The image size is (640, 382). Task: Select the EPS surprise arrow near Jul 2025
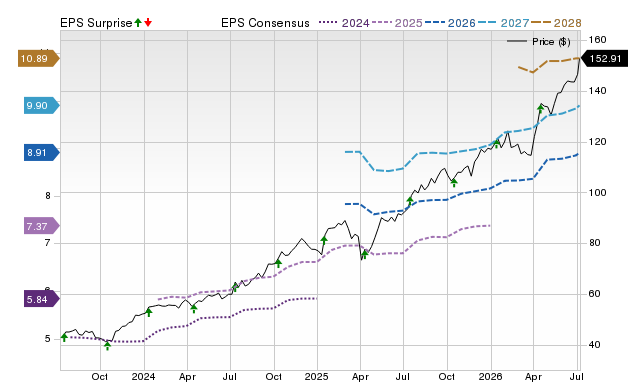[410, 200]
